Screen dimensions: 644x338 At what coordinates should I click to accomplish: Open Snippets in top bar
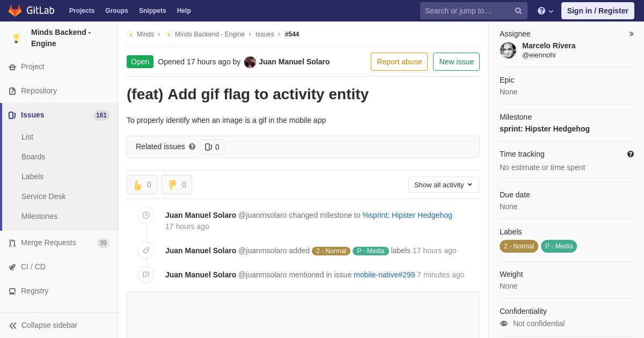pos(152,11)
